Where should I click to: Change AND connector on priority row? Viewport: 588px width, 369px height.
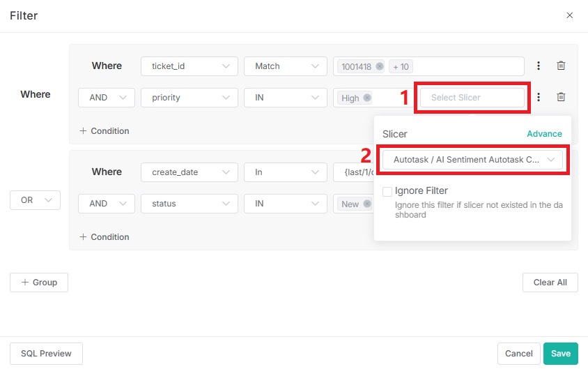tap(107, 98)
